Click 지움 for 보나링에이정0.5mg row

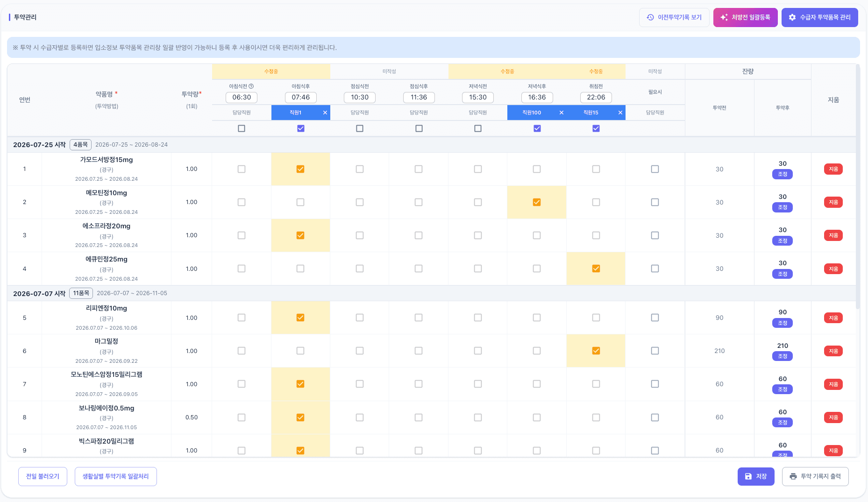[833, 417]
